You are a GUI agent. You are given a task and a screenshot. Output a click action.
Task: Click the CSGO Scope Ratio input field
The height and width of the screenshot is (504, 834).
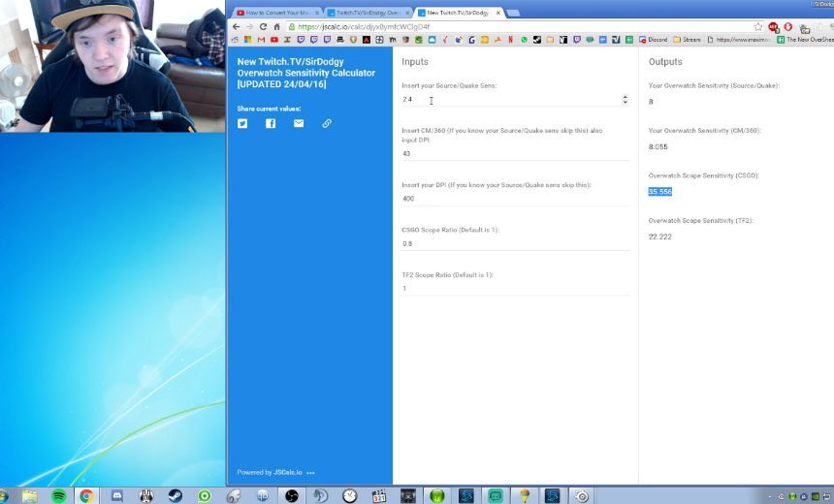click(x=515, y=244)
